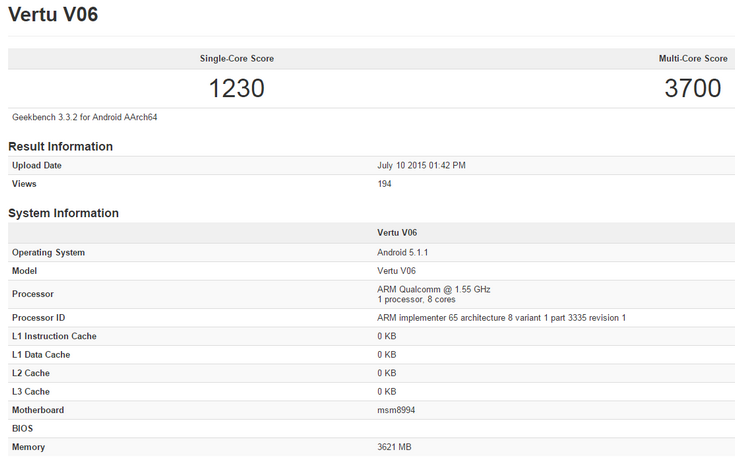Viewport: 735px width, 468px height.
Task: Select the upload date July 10 2015 value
Action: pos(421,165)
